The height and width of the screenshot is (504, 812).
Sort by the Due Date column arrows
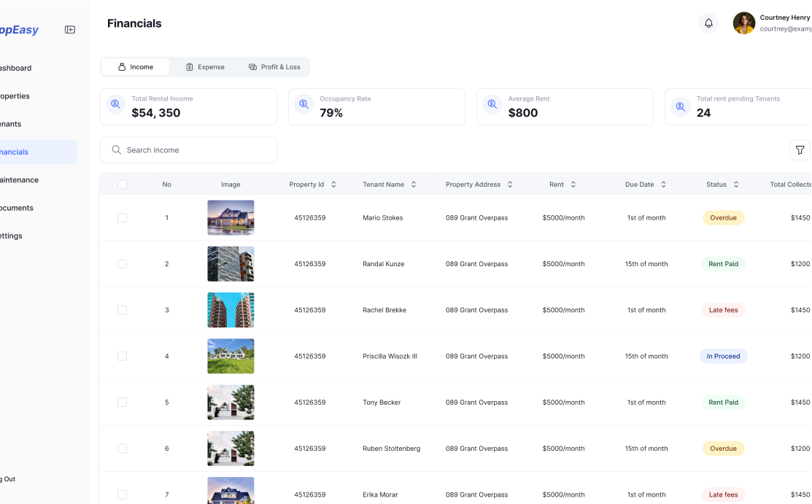pyautogui.click(x=663, y=185)
